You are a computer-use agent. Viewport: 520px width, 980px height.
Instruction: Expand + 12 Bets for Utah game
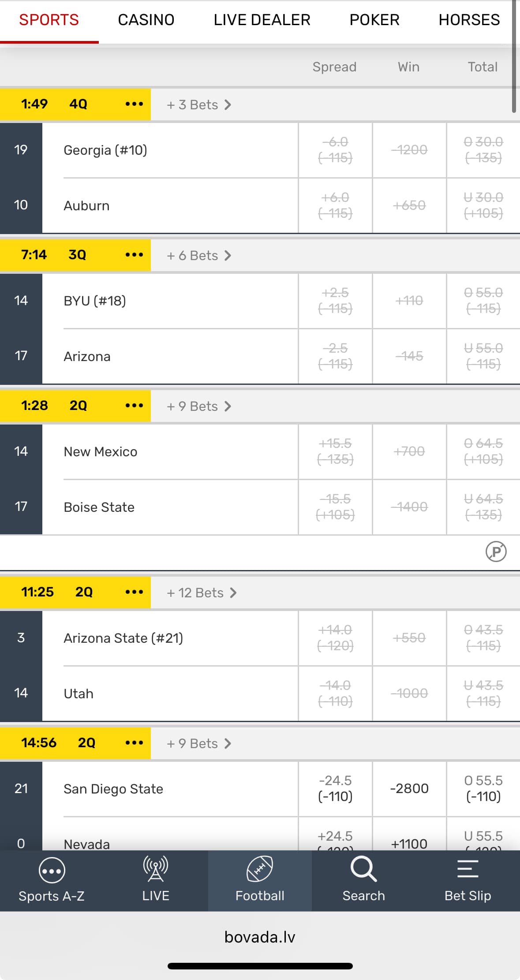[202, 593]
